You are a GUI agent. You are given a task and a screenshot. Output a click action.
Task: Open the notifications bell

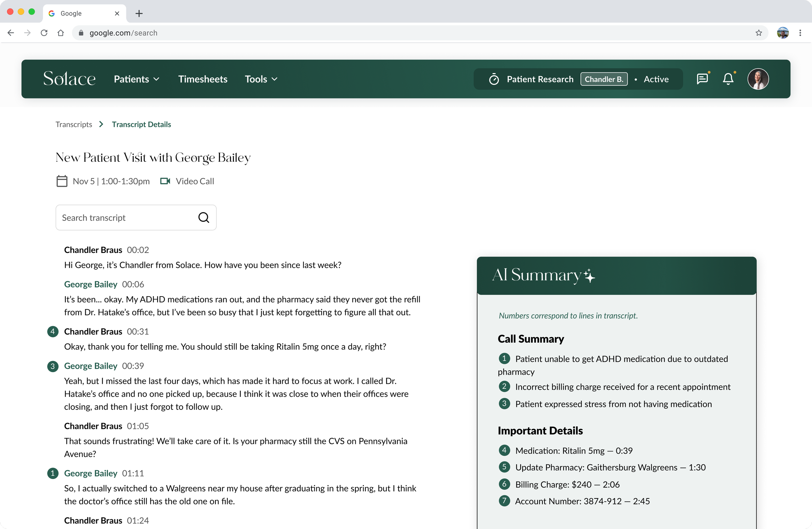click(x=728, y=79)
